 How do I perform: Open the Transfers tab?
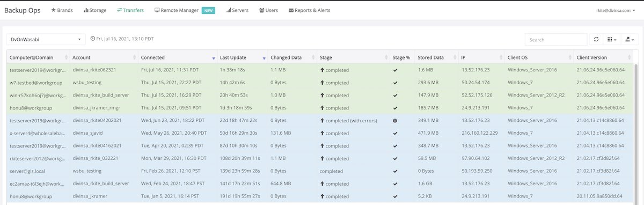tap(130, 10)
